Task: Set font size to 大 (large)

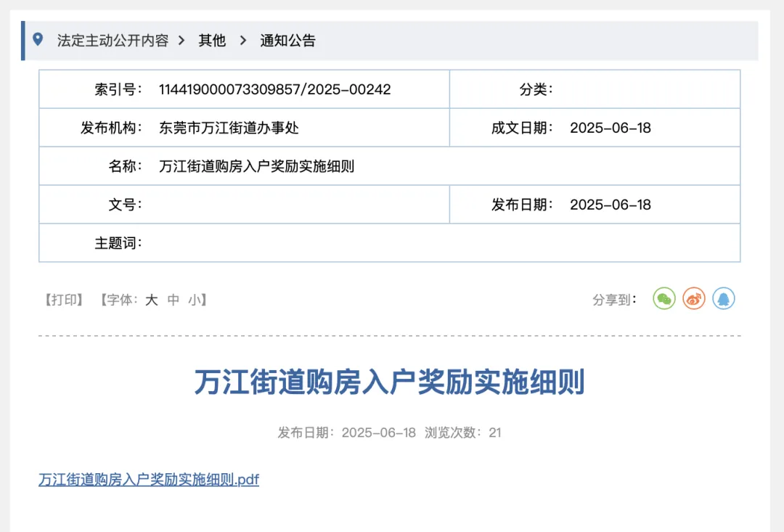Action: pyautogui.click(x=151, y=300)
